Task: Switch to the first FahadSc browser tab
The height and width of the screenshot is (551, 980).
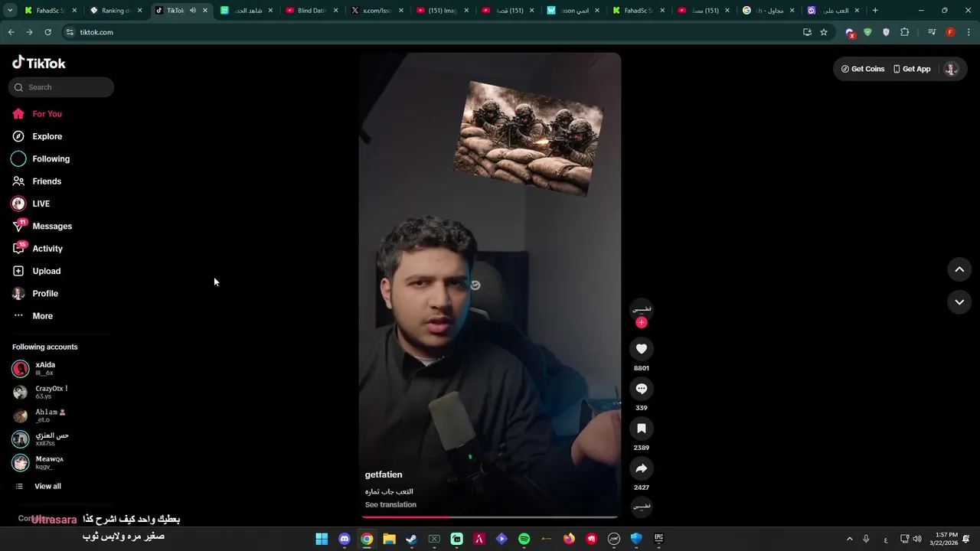Action: (51, 11)
